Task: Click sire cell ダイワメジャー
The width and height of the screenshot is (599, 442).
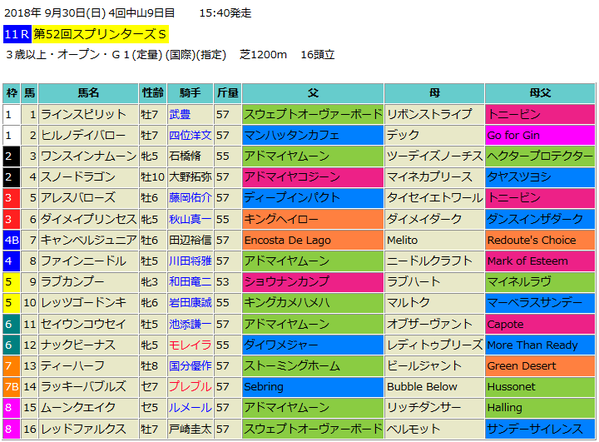Action: [312, 345]
